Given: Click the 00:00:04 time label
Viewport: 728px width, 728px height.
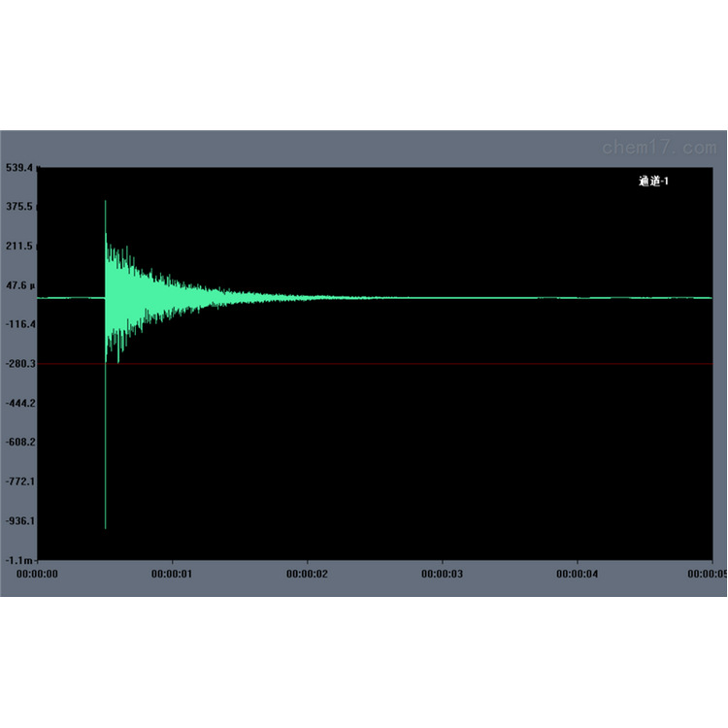Looking at the screenshot, I should click(578, 574).
